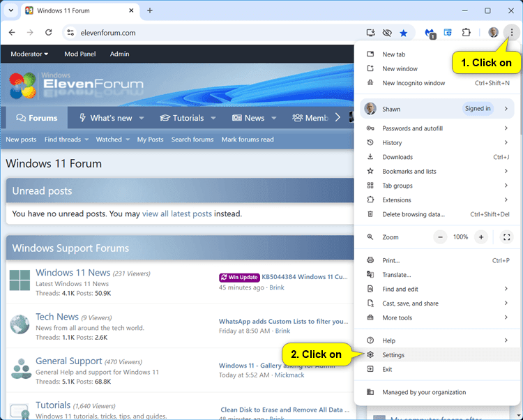The height and width of the screenshot is (420, 523).
Task: Open the Extensions puzzle icon in the toolbar
Action: (466, 32)
